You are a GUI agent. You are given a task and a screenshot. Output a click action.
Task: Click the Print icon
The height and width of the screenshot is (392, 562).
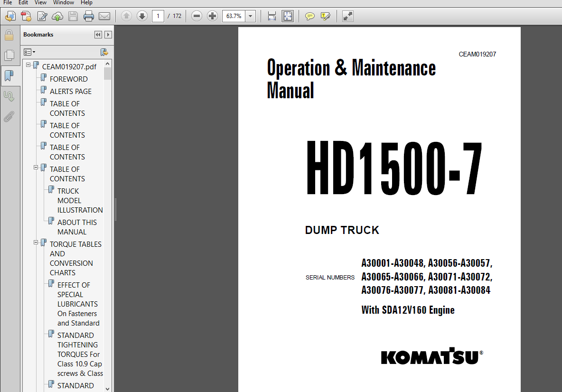tap(89, 16)
